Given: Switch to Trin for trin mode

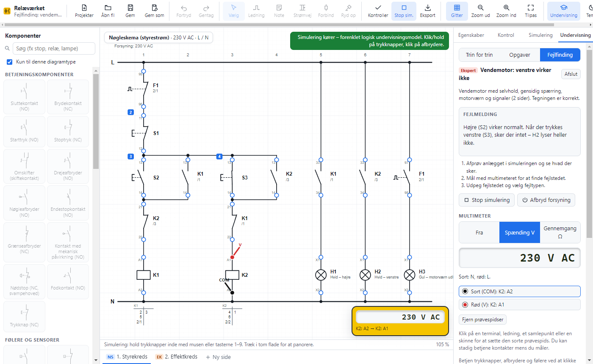Looking at the screenshot, I should [479, 55].
